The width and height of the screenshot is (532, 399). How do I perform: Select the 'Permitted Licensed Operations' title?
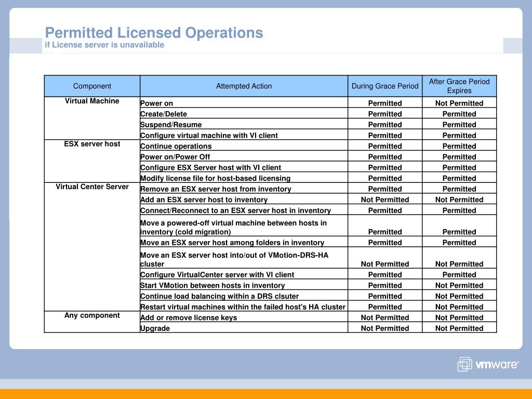(154, 33)
